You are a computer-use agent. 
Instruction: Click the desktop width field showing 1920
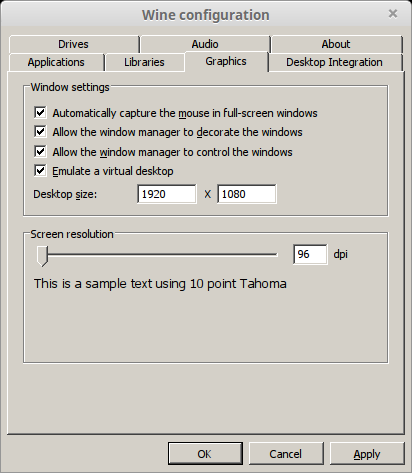167,194
